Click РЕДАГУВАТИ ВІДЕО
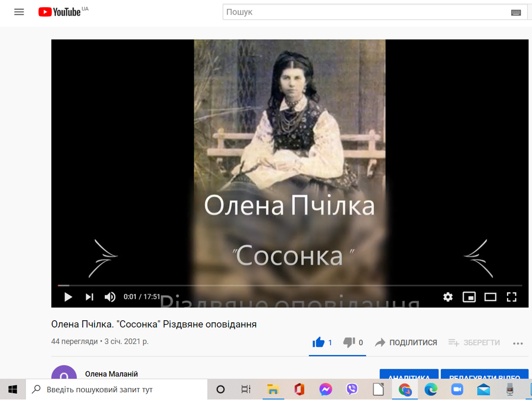Image resolution: width=532 pixels, height=400 pixels. point(484,377)
